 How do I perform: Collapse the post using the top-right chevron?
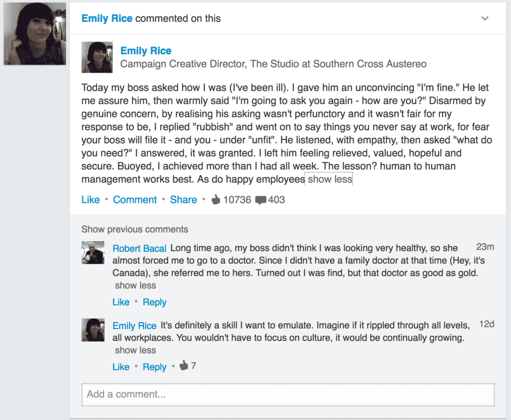485,18
